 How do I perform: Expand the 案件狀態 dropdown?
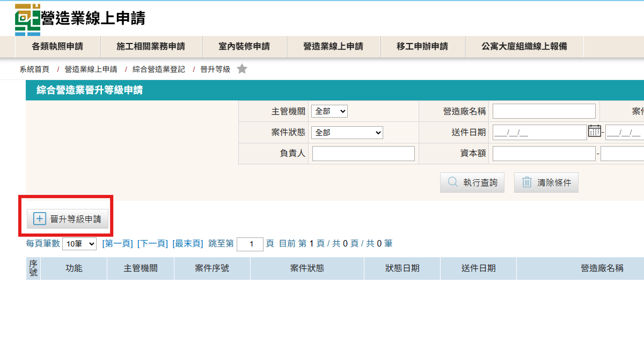[347, 132]
